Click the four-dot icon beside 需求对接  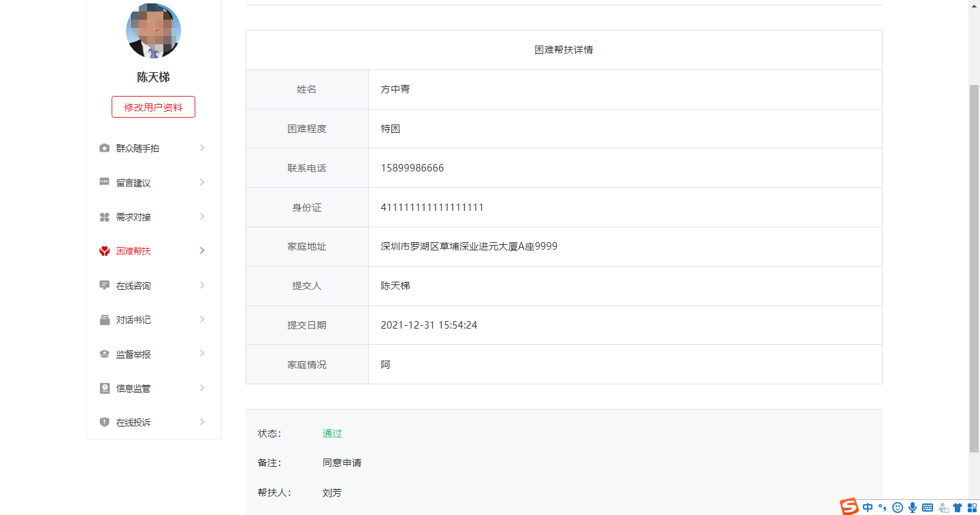tap(104, 217)
